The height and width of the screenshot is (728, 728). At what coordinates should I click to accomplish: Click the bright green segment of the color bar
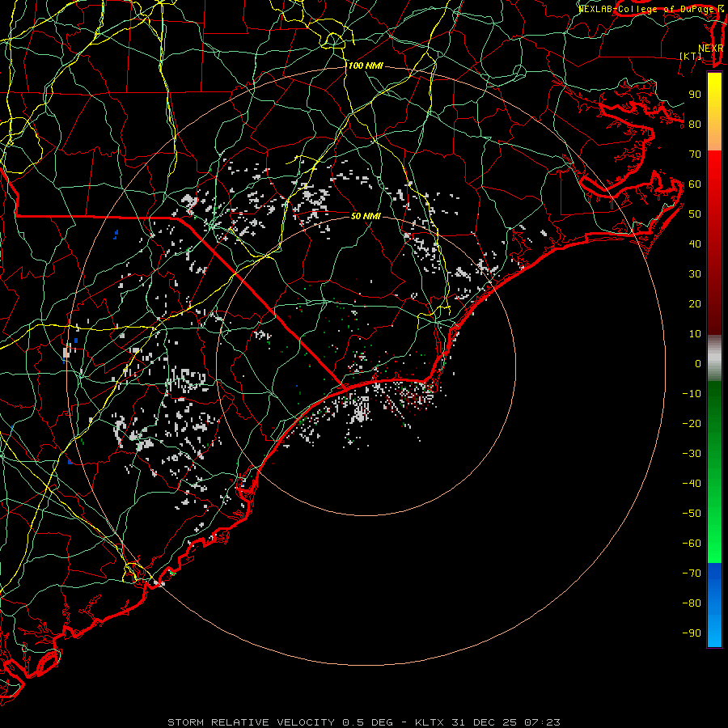[714, 472]
